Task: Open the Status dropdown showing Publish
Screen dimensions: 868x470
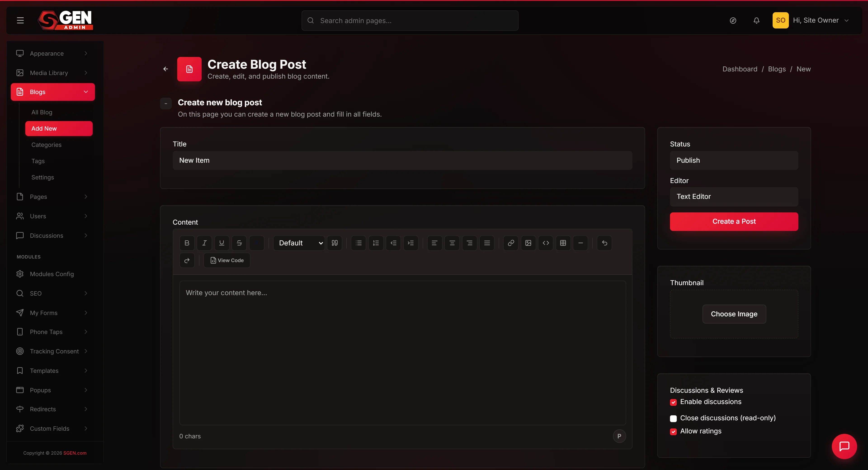Action: coord(734,160)
